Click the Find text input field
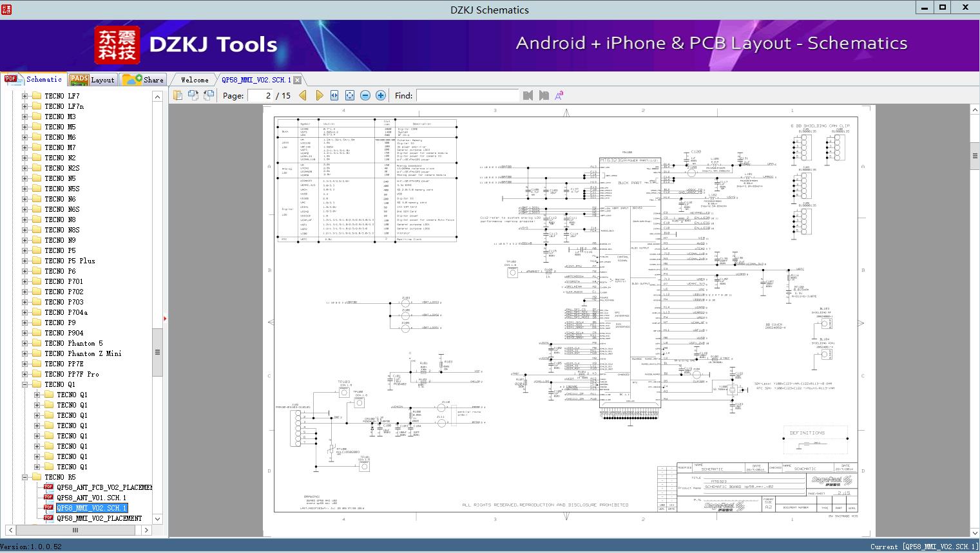980x553 pixels. click(x=467, y=95)
